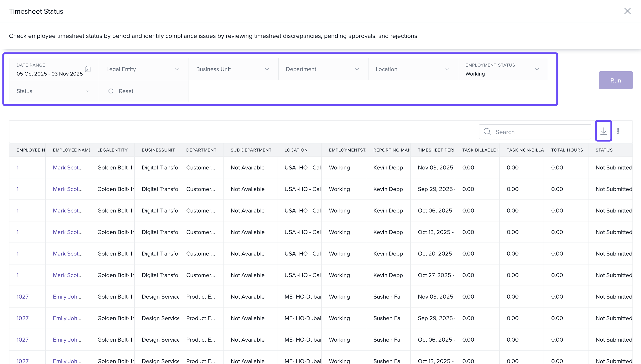Click the Reset refresh icon
Screen dimensions: 641x364
pyautogui.click(x=111, y=91)
